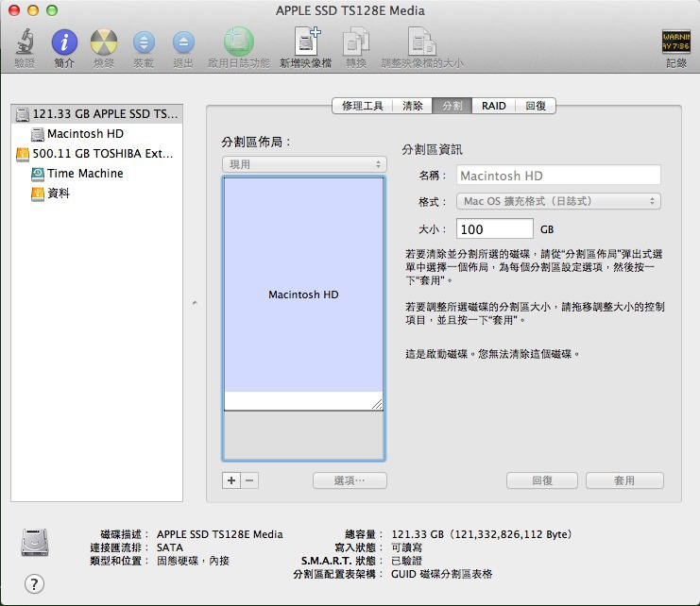Select the 資料 volume in sidebar
This screenshot has width=700, height=606.
pyautogui.click(x=97, y=194)
